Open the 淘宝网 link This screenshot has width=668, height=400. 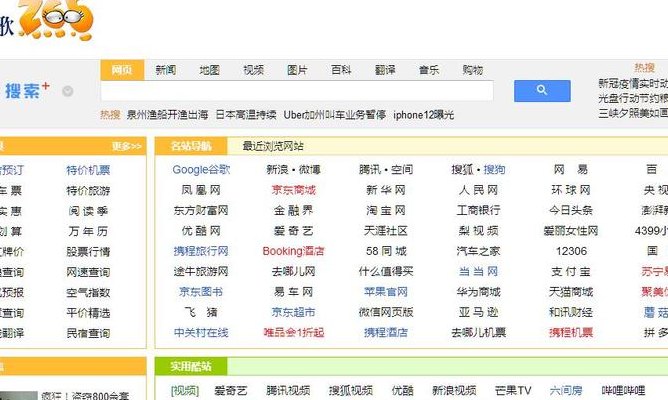[386, 210]
